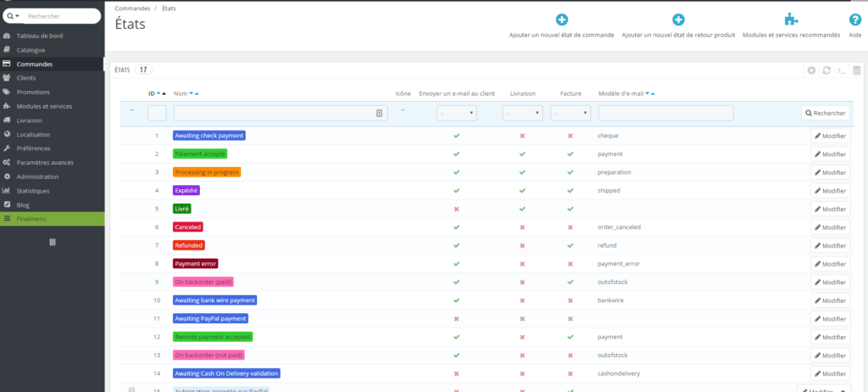
Task: Open the Livraison filter dropdown
Action: [522, 113]
